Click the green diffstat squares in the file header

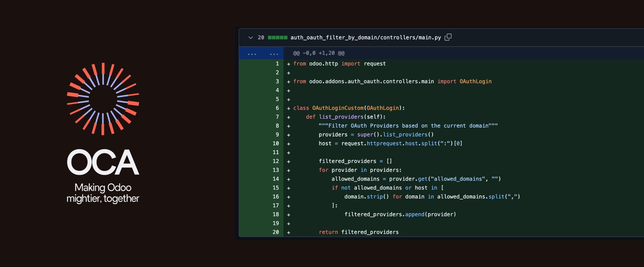coord(277,38)
